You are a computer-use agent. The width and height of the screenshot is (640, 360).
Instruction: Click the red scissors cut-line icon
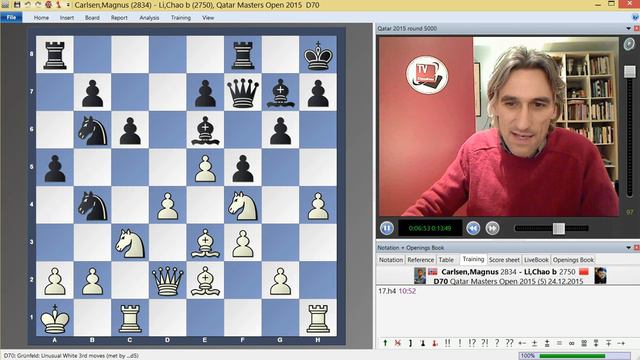pyautogui.click(x=398, y=343)
